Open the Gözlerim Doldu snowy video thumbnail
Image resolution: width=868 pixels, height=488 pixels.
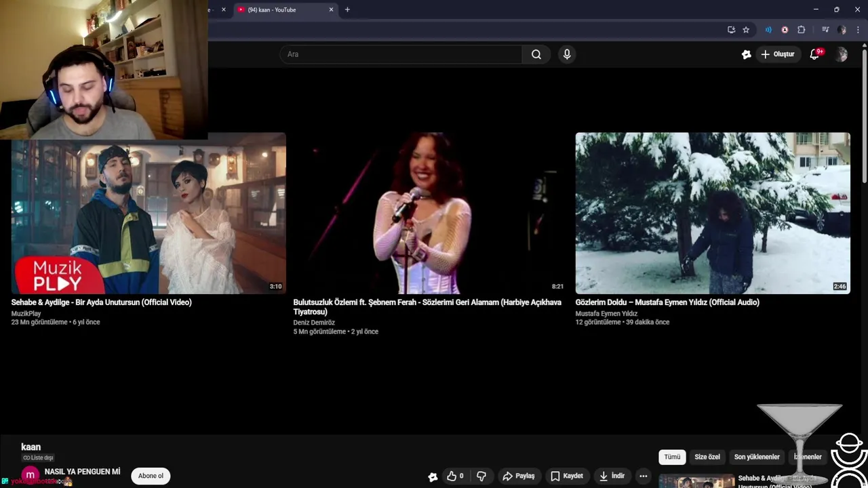tap(713, 213)
